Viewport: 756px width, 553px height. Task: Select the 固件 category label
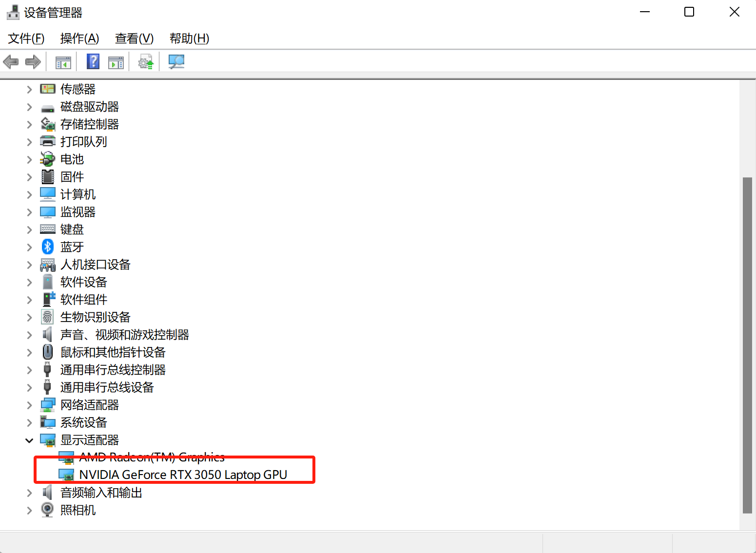(72, 177)
